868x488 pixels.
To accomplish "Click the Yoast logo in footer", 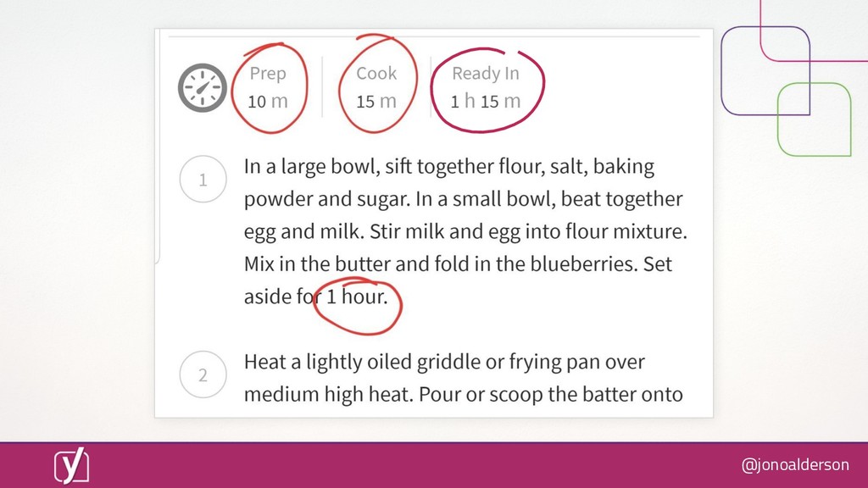I will 71,465.
